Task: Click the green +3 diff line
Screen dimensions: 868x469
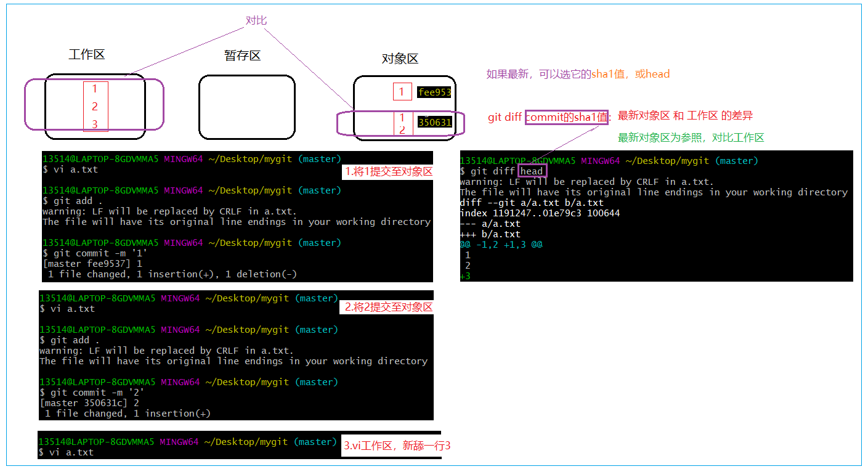Action: 465,276
